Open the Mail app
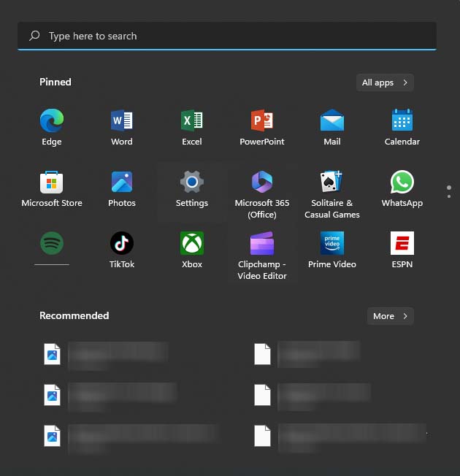Screen dimensions: 460x476 332,121
